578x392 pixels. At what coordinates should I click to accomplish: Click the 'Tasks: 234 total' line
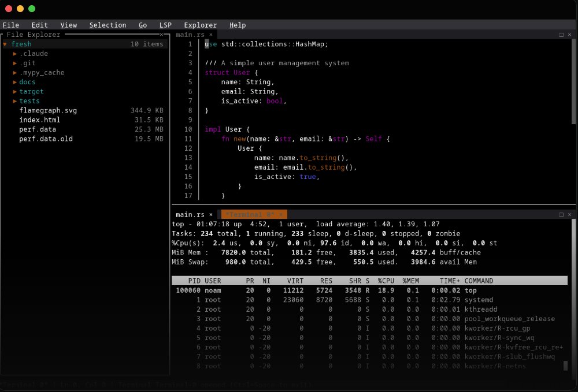click(316, 233)
